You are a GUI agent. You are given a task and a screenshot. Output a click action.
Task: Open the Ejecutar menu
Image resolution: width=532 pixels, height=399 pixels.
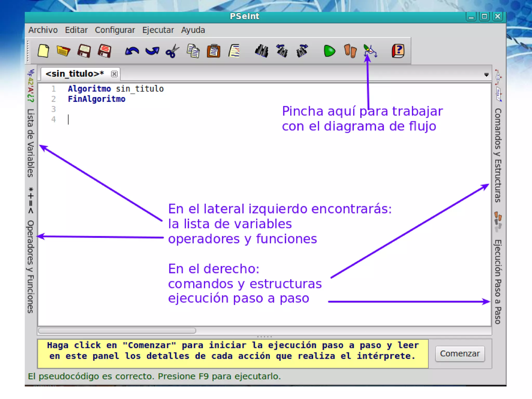tap(158, 30)
